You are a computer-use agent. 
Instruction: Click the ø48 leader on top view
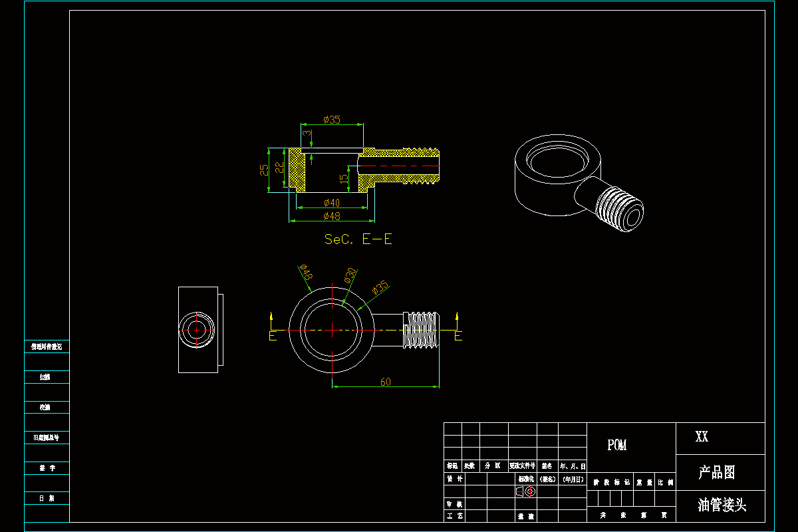click(306, 272)
